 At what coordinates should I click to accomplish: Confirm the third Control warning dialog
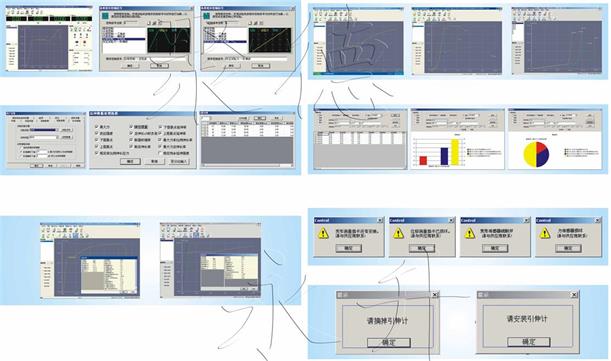tap(494, 248)
